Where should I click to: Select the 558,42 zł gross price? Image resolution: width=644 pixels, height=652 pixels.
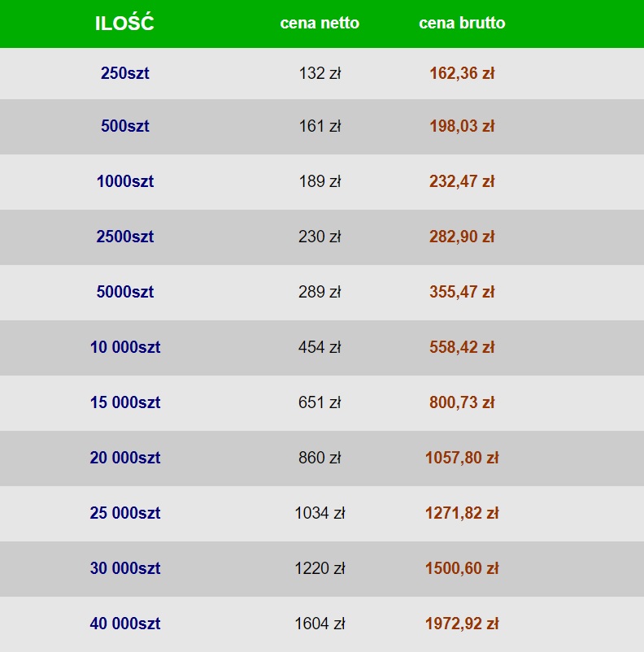pyautogui.click(x=462, y=348)
